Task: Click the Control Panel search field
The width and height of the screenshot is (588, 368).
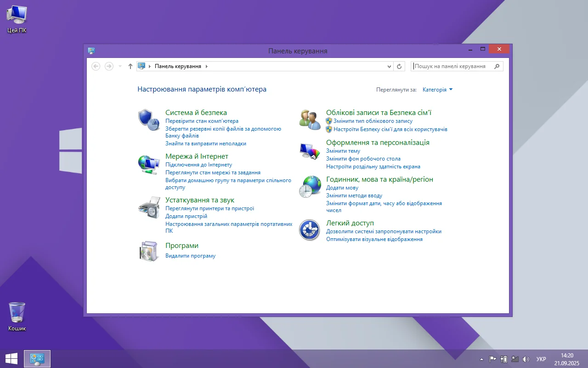Action: point(452,66)
